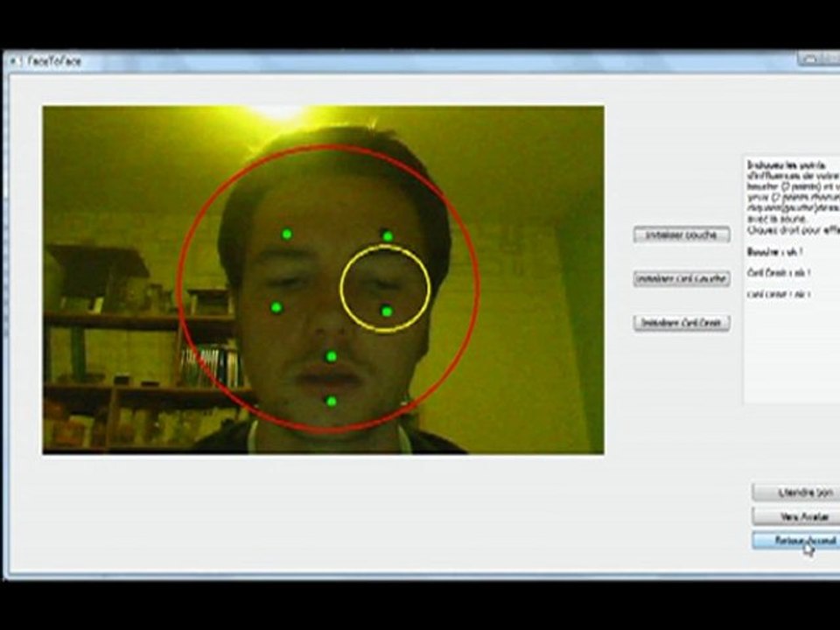Select the green point just above the mouth

[331, 356]
